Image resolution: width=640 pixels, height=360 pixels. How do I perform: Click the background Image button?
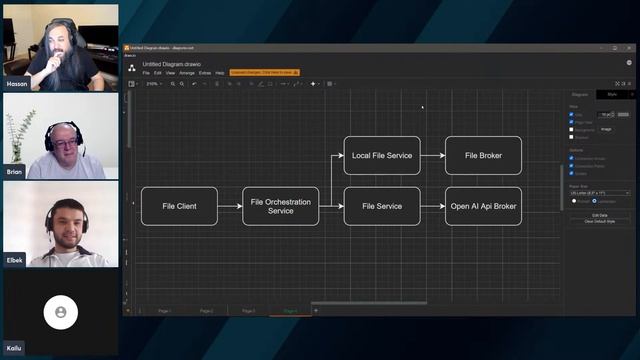click(x=606, y=129)
